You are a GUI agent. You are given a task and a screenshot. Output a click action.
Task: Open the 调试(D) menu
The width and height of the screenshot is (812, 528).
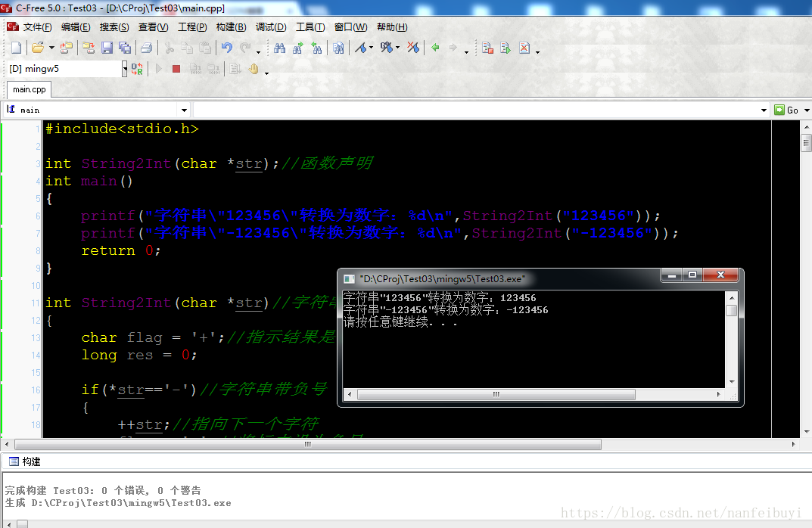pos(271,27)
